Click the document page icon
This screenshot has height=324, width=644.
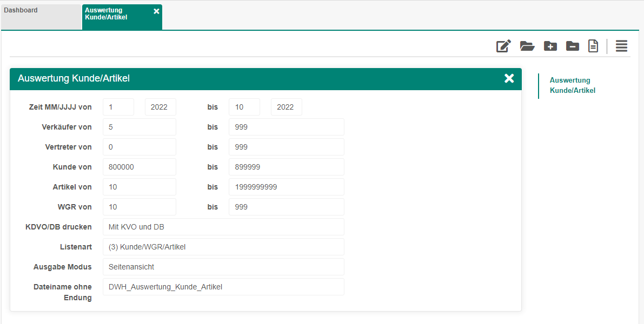point(593,46)
